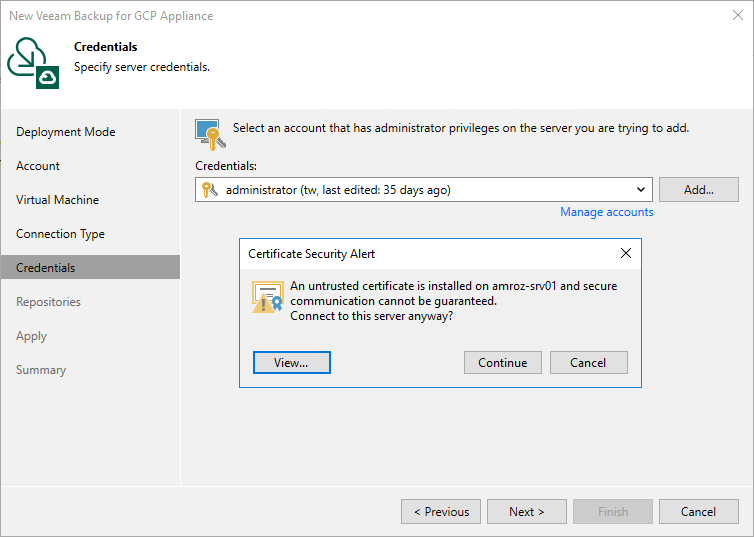Proceed with the Next button

[526, 512]
